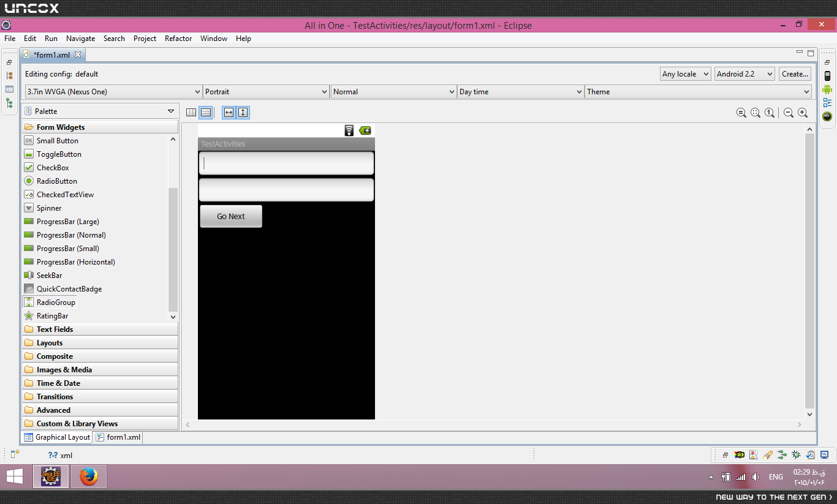Open the phone device view icon
The image size is (837, 504).
(x=827, y=76)
